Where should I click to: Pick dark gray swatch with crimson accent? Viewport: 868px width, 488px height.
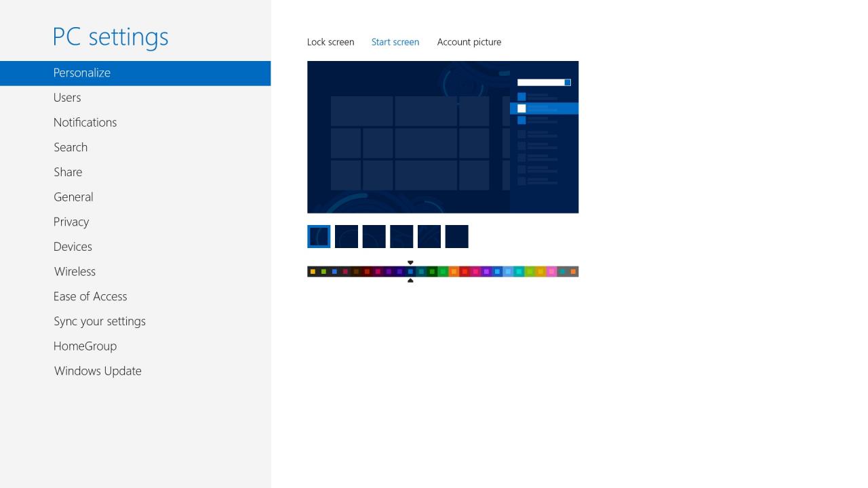coord(345,272)
